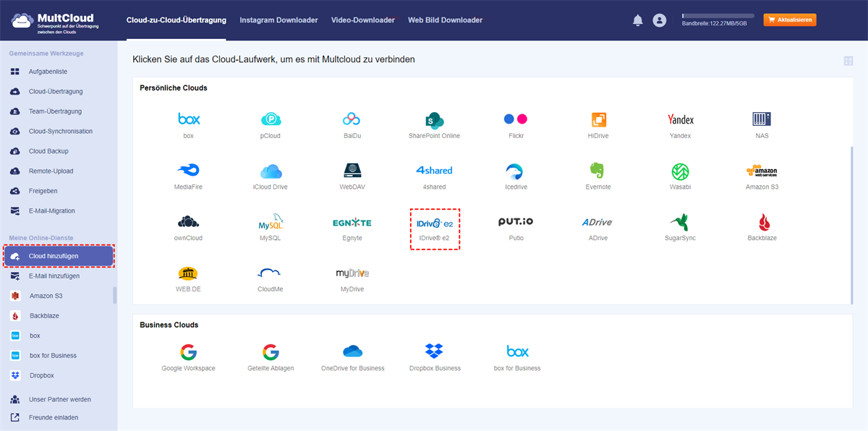
Task: Choose the CloudMe icon
Action: point(270,273)
